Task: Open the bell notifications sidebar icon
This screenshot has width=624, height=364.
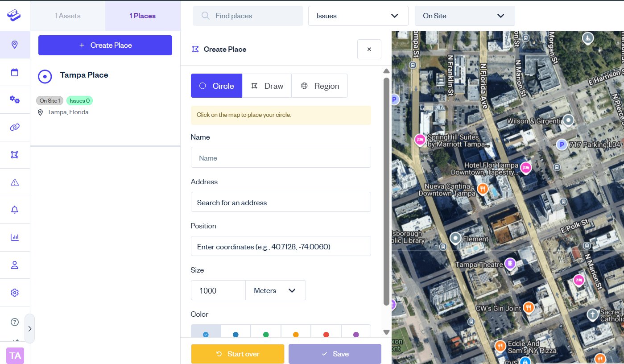Action: coord(15,210)
